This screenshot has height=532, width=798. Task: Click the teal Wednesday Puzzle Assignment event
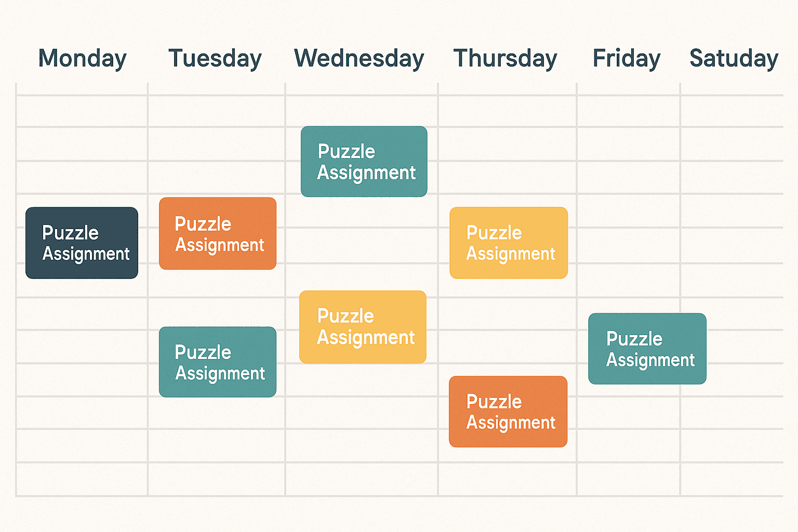tap(364, 162)
